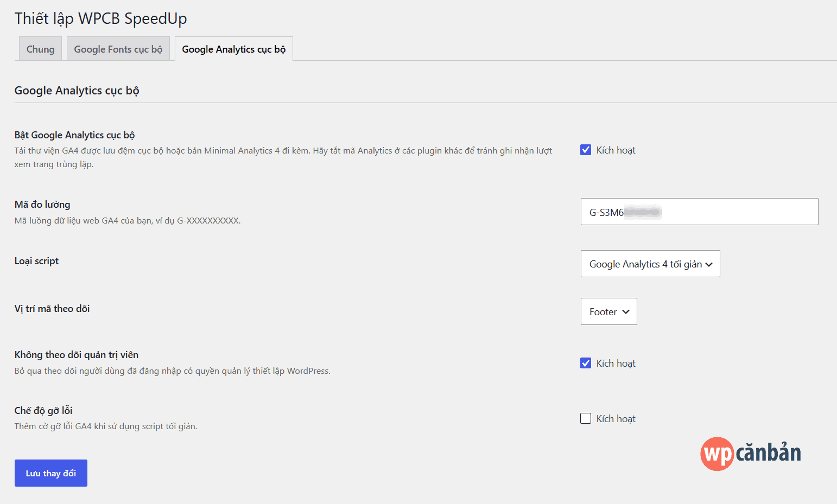Click the Thiết lập WPCB SpeedUp page title
This screenshot has width=837, height=504.
coord(100,18)
